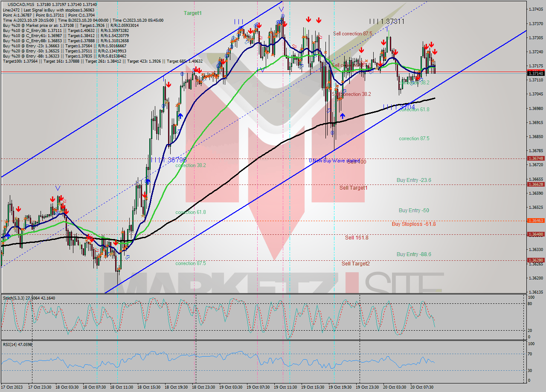Select the 'I I I 1.36796' wave label
This screenshot has height=392, width=546.
[x=168, y=159]
